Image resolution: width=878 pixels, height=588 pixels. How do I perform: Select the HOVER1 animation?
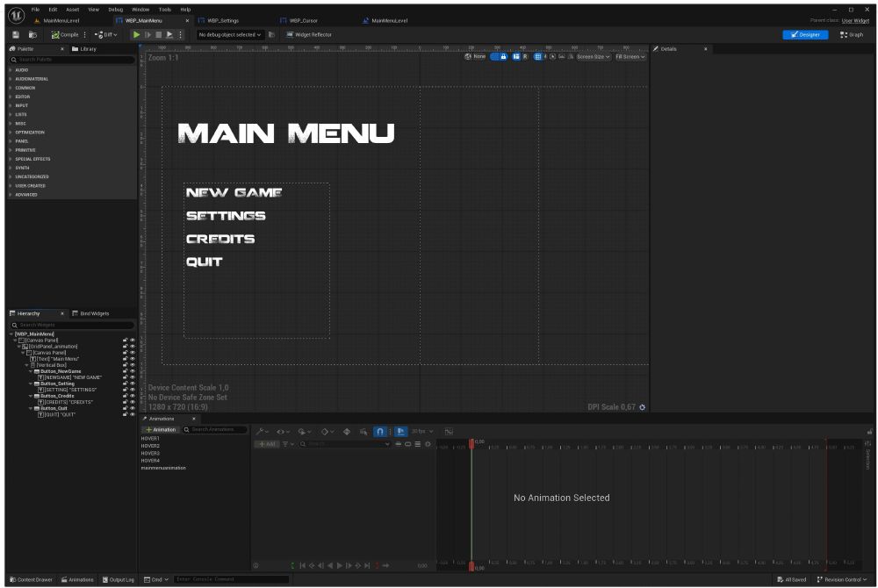pyautogui.click(x=150, y=439)
